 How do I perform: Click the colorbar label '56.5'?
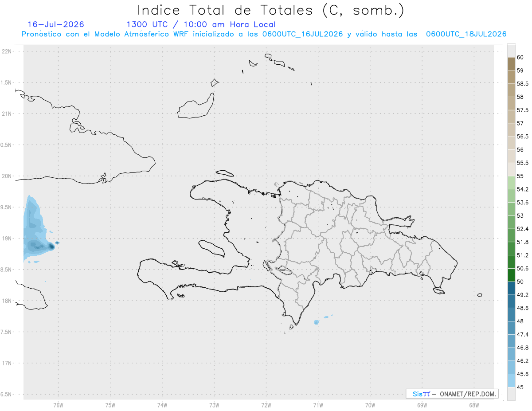click(x=522, y=137)
